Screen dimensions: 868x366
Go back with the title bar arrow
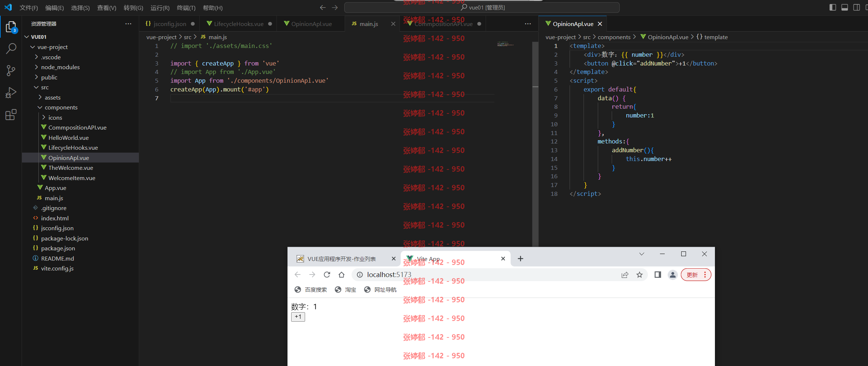pos(323,8)
